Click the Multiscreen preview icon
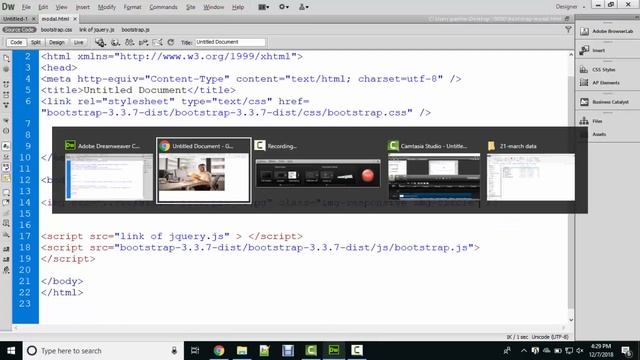Screen dimensions: 640x360 (116, 42)
